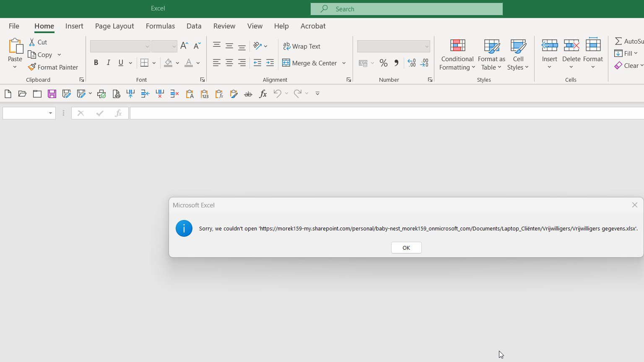This screenshot has width=644, height=362.
Task: Close the Microsoft Excel error dialog
Action: point(634,205)
